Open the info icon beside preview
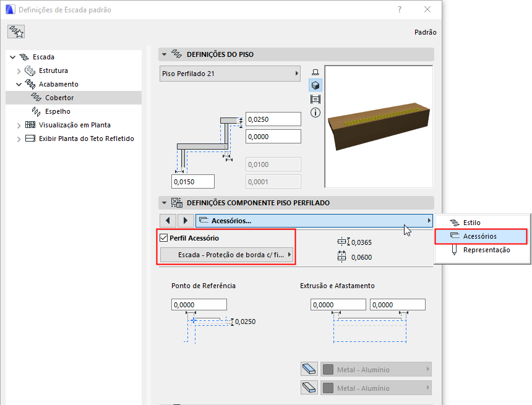 [x=315, y=113]
